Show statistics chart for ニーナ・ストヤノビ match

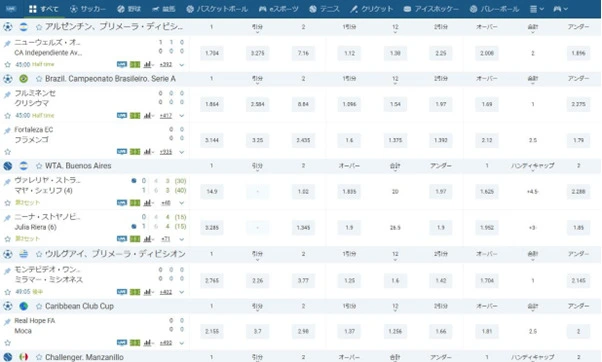point(148,239)
